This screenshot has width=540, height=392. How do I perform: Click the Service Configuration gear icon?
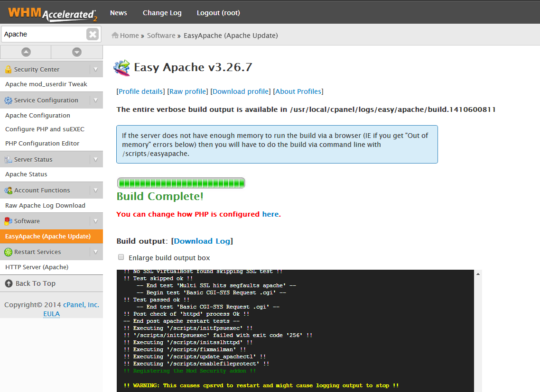pyautogui.click(x=8, y=100)
